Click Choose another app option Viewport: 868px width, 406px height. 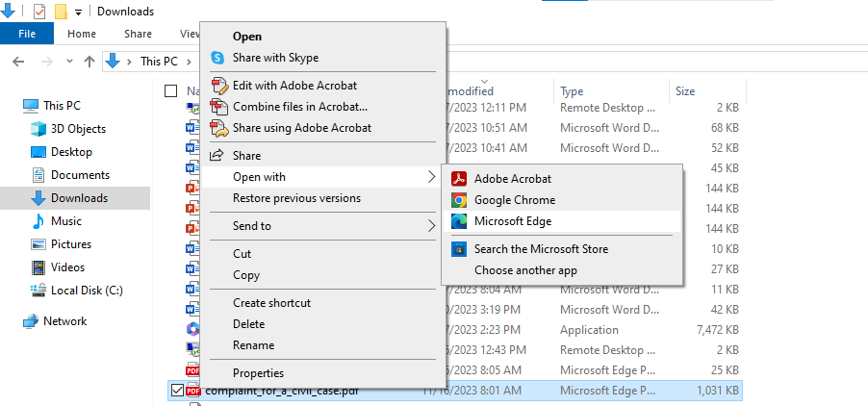coord(525,270)
